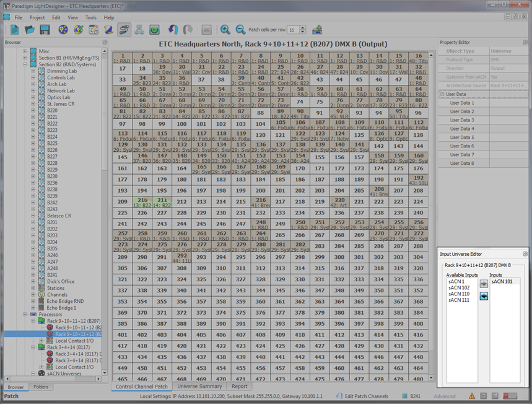Click the purple round channel tool icon
The image size is (532, 407).
tap(63, 30)
